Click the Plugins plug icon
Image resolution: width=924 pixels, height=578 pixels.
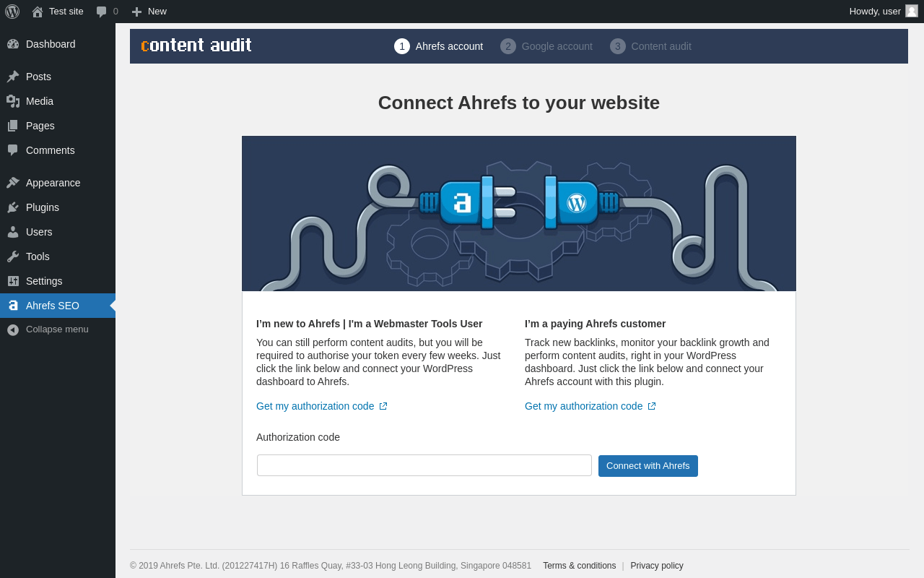13,207
